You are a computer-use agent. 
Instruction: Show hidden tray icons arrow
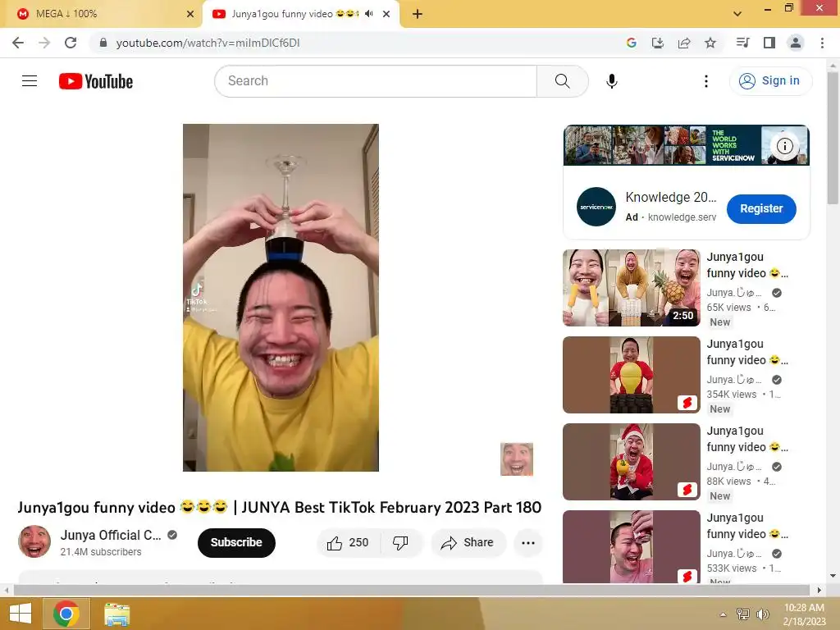[723, 614]
